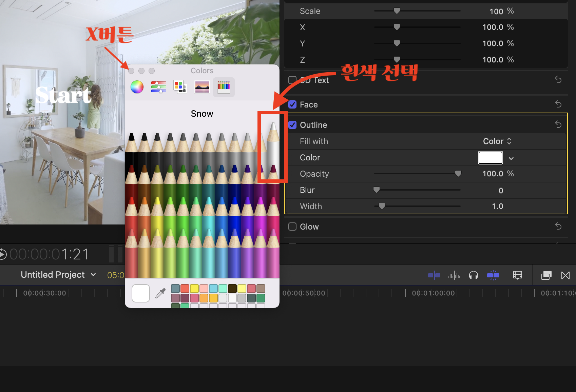Switch to Pencils picker tab
Screen dimensions: 576x392
[x=224, y=87]
